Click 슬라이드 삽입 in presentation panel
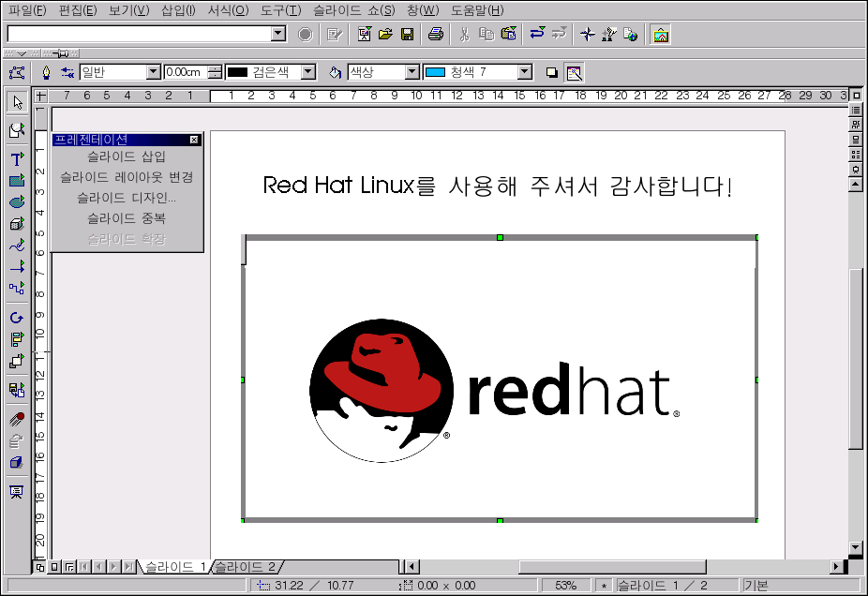 pos(126,156)
